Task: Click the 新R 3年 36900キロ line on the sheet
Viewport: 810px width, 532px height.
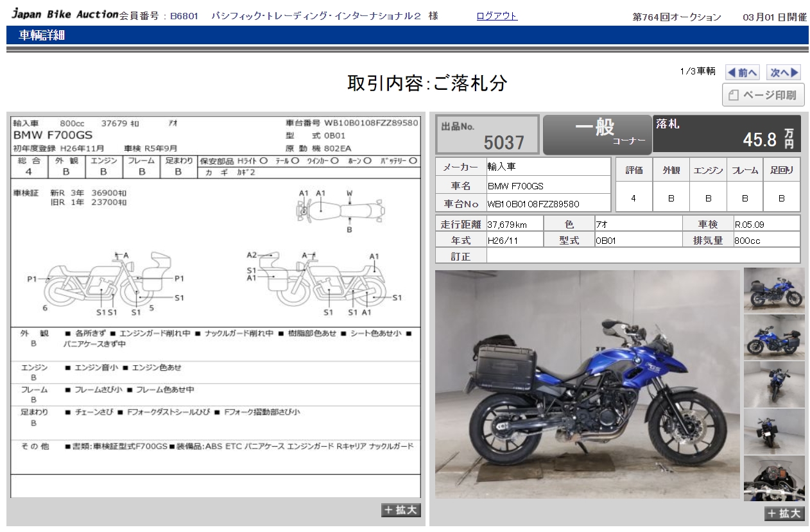Action: pyautogui.click(x=89, y=193)
